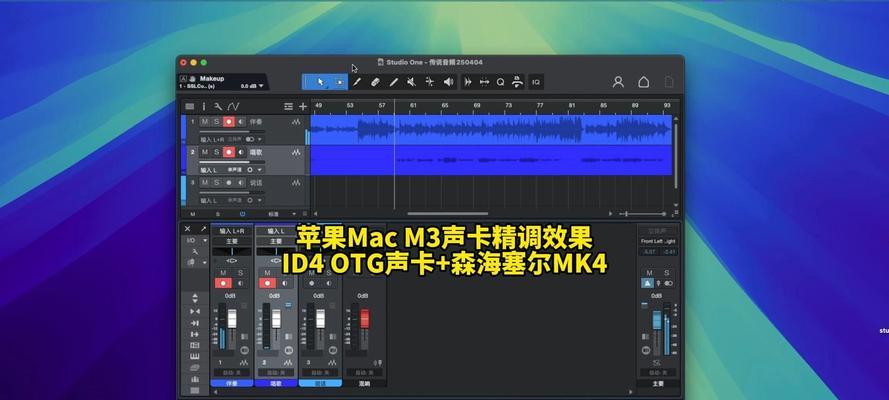Screen dimensions: 889x400
Task: Click the blue power button below tracks
Action: click(243, 214)
